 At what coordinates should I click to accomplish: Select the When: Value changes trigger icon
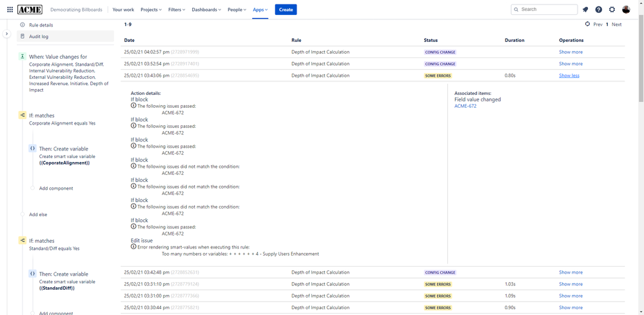(23, 57)
